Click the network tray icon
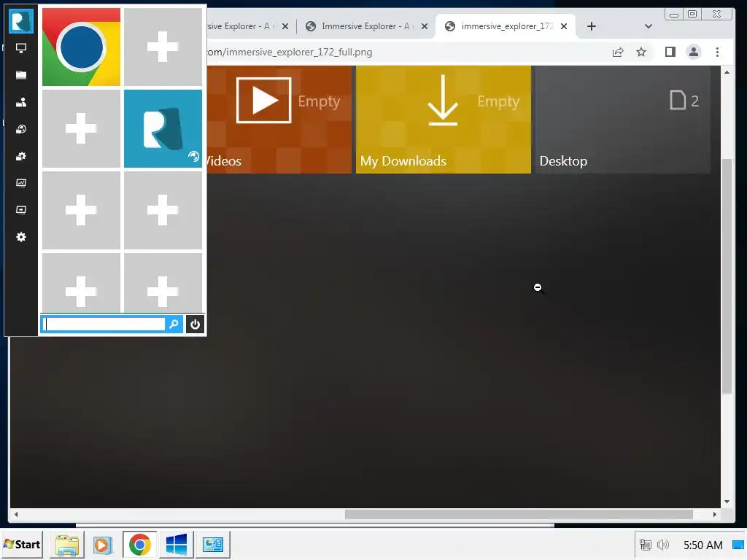The width and height of the screenshot is (747, 560). click(x=645, y=545)
